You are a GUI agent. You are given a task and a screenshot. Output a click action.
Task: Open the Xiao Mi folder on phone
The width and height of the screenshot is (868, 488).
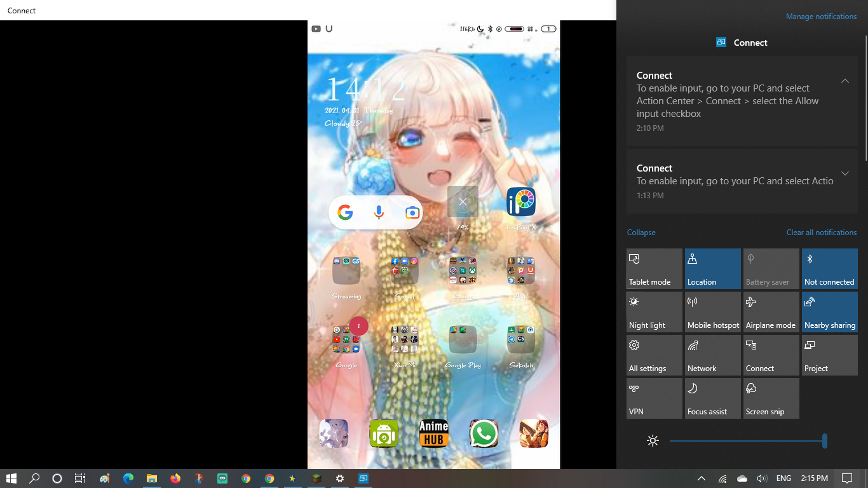coord(405,339)
